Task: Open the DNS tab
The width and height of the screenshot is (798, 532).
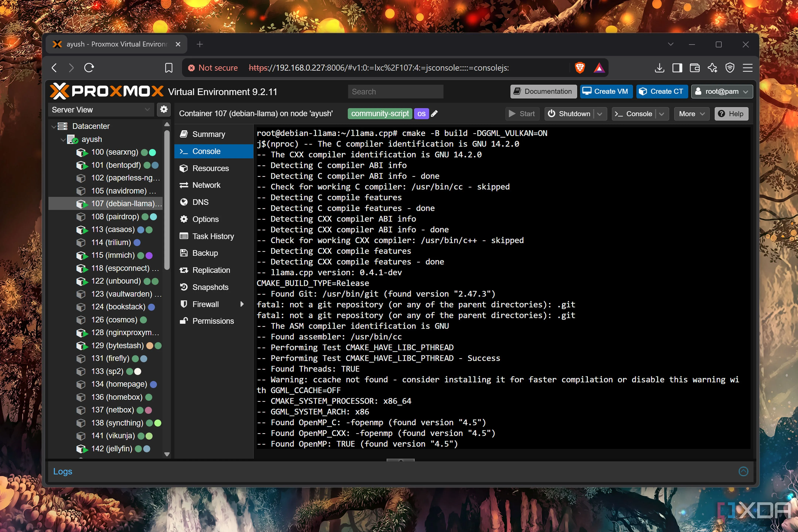Action: tap(214, 202)
